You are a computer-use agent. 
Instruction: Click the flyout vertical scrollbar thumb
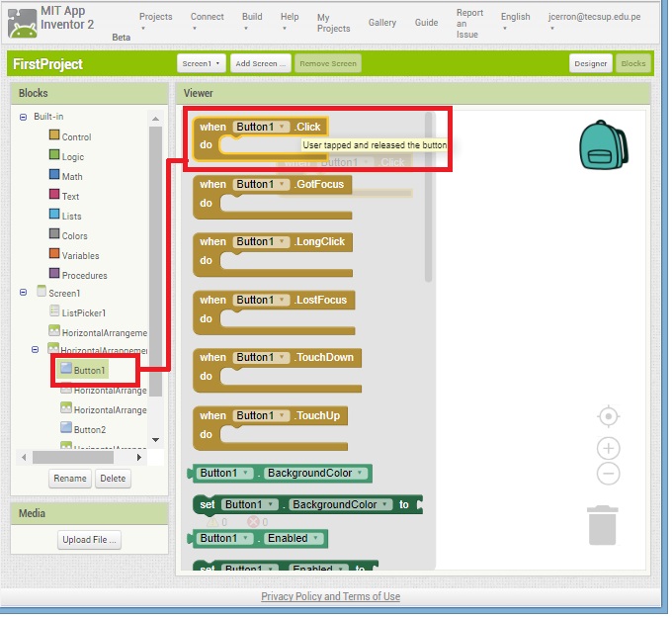[x=428, y=198]
